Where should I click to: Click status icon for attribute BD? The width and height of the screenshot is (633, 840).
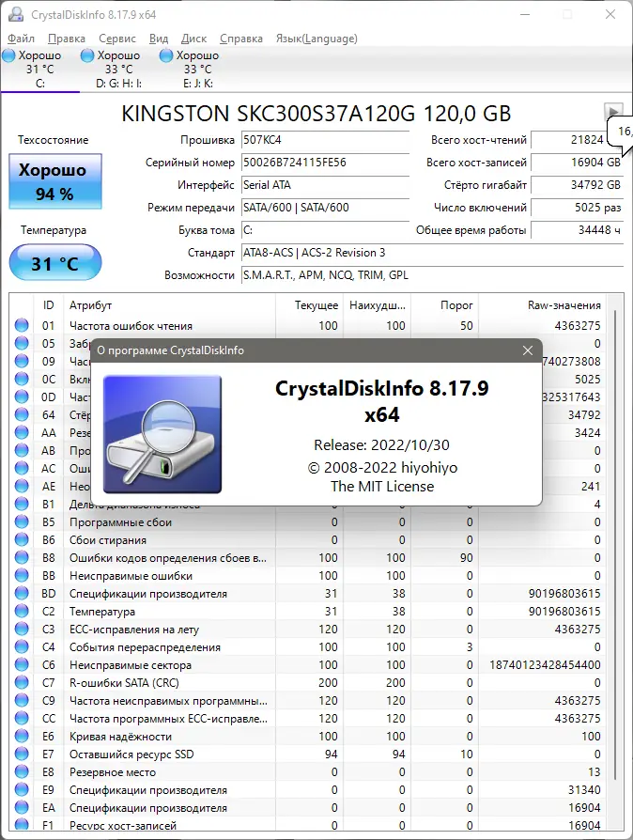click(22, 593)
